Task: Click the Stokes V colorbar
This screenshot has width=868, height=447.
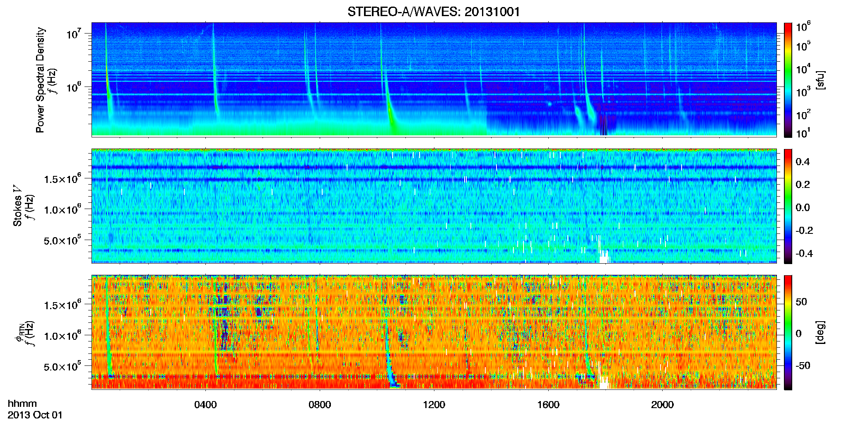Action: [x=788, y=206]
